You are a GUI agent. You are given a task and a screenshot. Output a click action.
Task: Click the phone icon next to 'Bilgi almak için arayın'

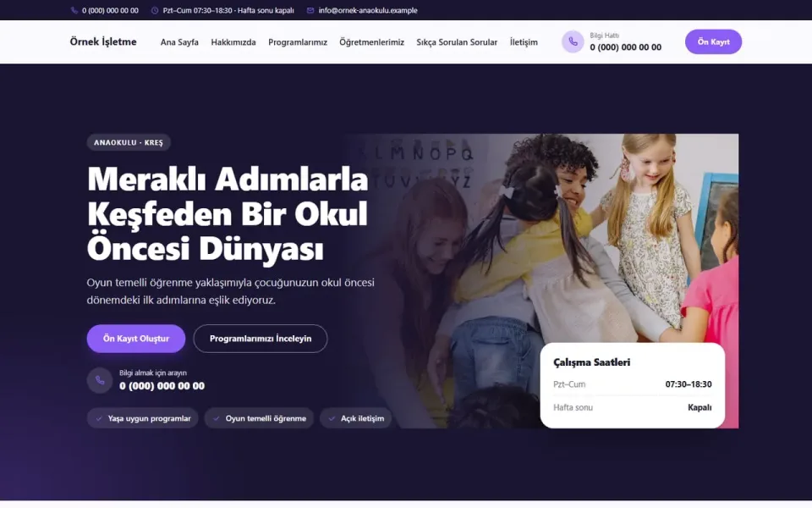coord(100,380)
